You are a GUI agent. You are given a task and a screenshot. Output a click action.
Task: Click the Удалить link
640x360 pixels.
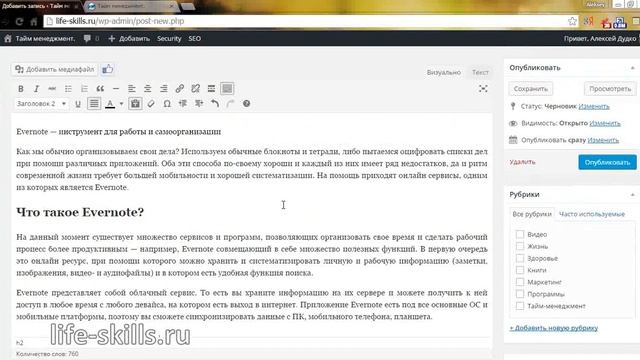pos(522,162)
